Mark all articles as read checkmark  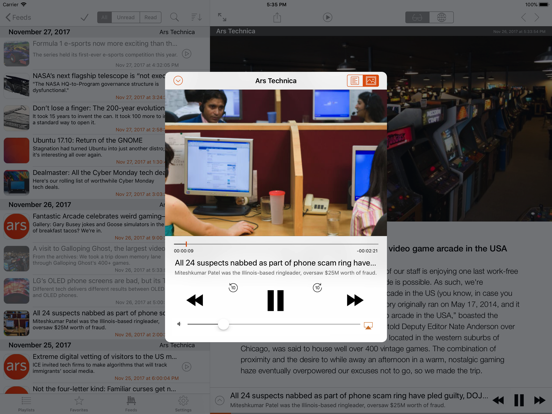(84, 17)
